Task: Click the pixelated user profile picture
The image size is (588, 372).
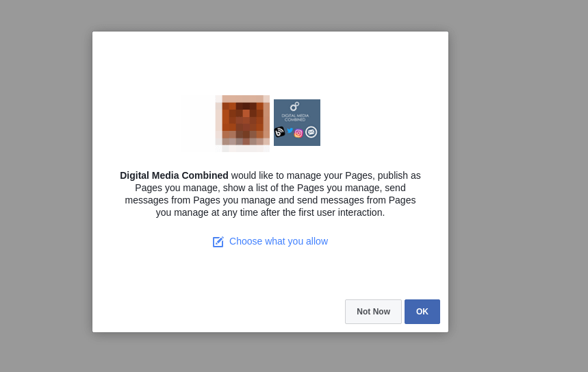Action: click(242, 123)
